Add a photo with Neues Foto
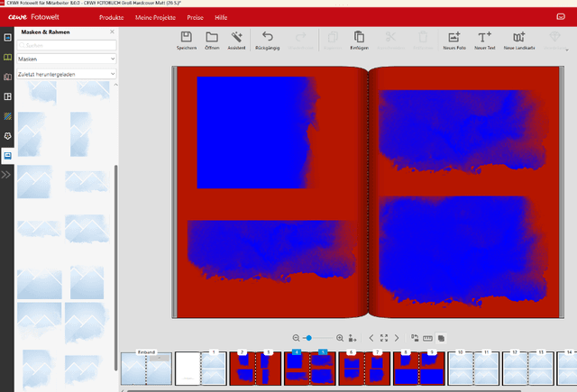 454,41
